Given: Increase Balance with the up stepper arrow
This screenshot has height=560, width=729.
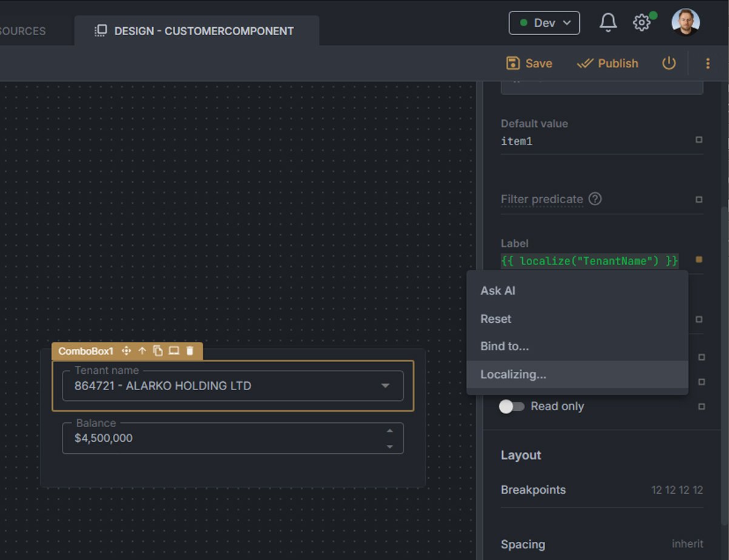Looking at the screenshot, I should pyautogui.click(x=390, y=431).
